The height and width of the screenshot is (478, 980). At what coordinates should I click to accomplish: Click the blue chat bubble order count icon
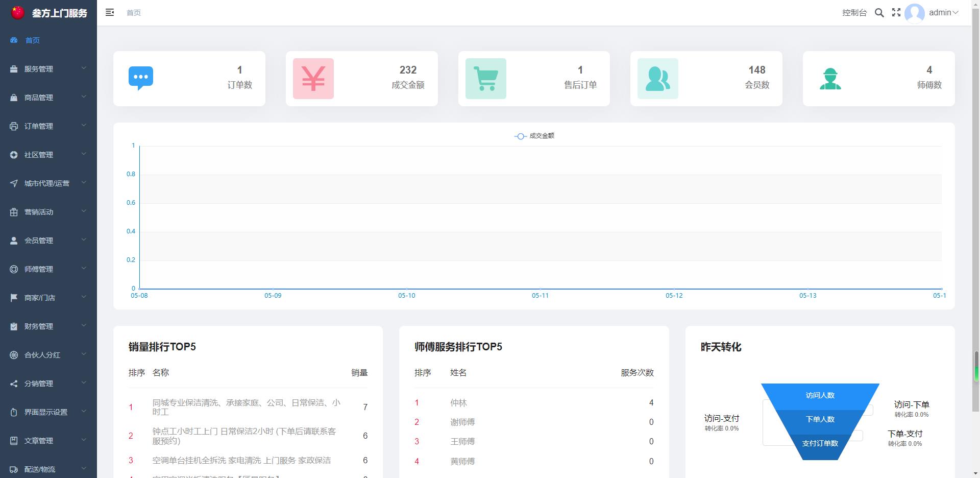coord(141,79)
